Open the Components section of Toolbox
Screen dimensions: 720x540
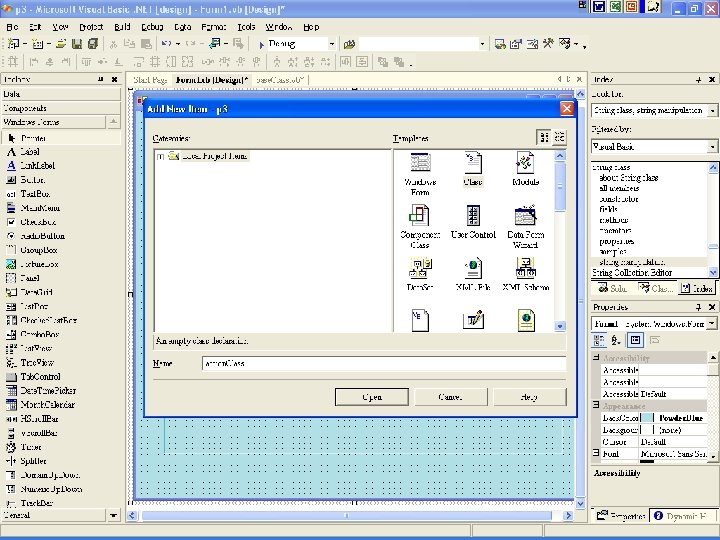tap(61, 108)
